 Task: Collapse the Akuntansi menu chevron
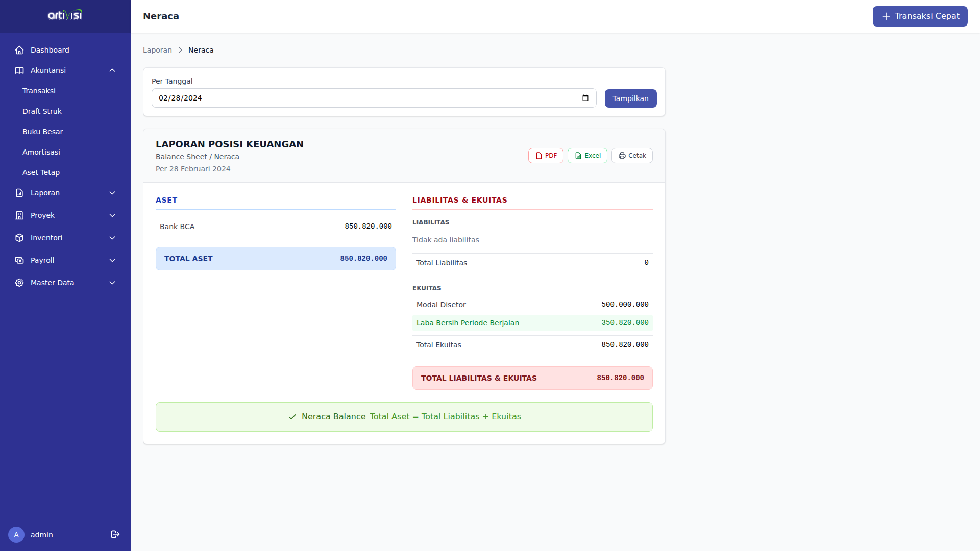[x=112, y=70]
